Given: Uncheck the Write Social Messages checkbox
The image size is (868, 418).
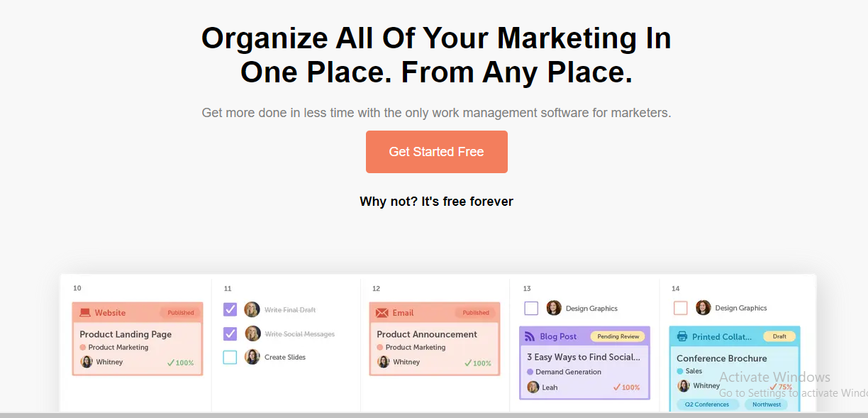Looking at the screenshot, I should 230,334.
